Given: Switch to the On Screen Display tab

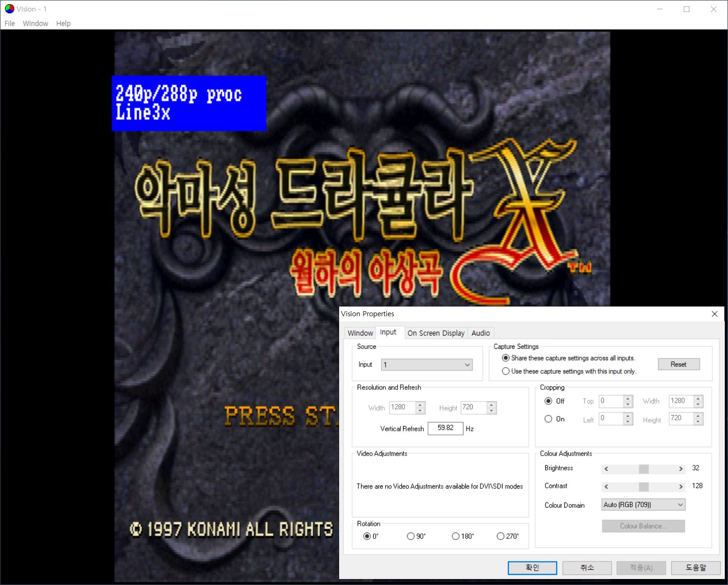Looking at the screenshot, I should coord(436,333).
